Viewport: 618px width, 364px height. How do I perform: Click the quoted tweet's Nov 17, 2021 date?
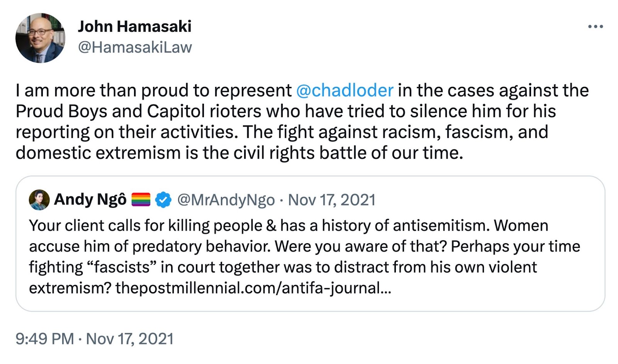[x=332, y=200]
